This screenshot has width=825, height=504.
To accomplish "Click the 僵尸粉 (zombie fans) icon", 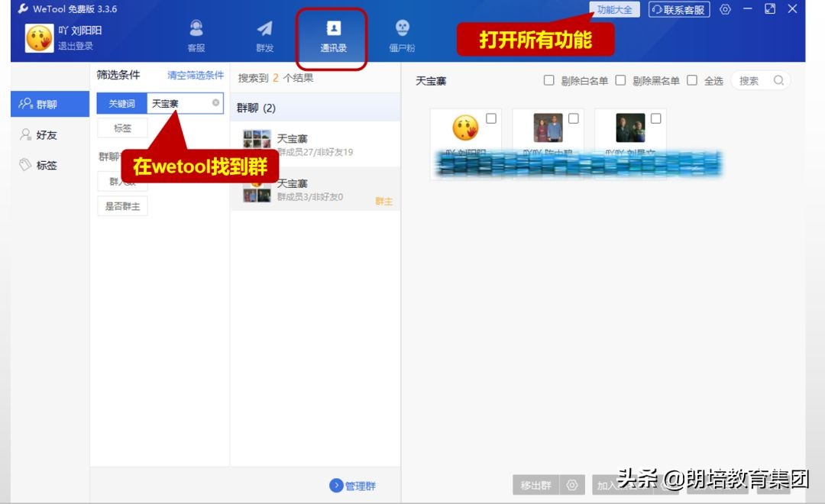I will [x=403, y=32].
